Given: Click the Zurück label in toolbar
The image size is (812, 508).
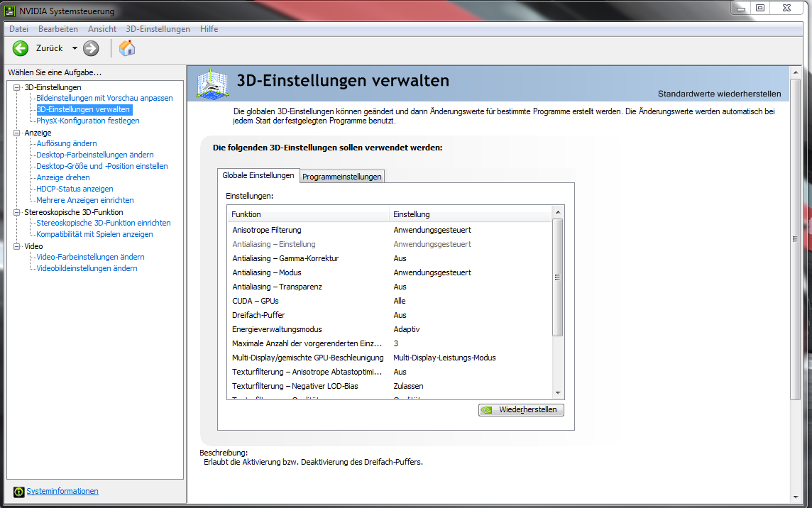Looking at the screenshot, I should point(49,48).
